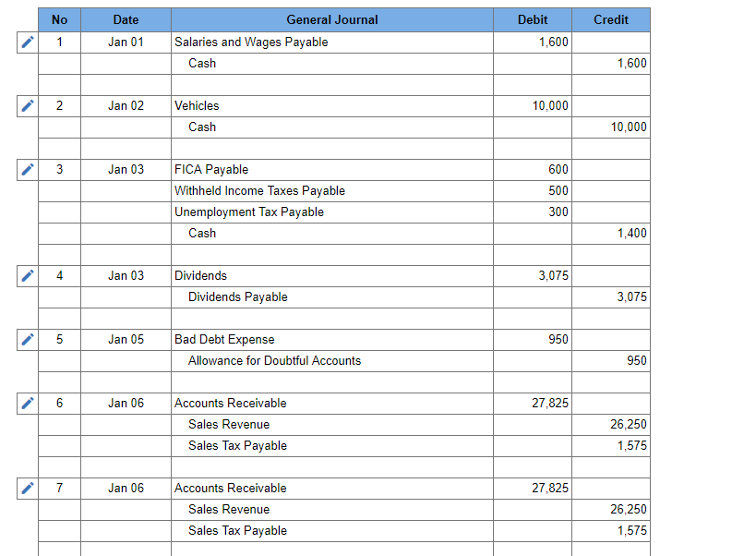
Task: Click the 10,000 credit amount
Action: [611, 127]
